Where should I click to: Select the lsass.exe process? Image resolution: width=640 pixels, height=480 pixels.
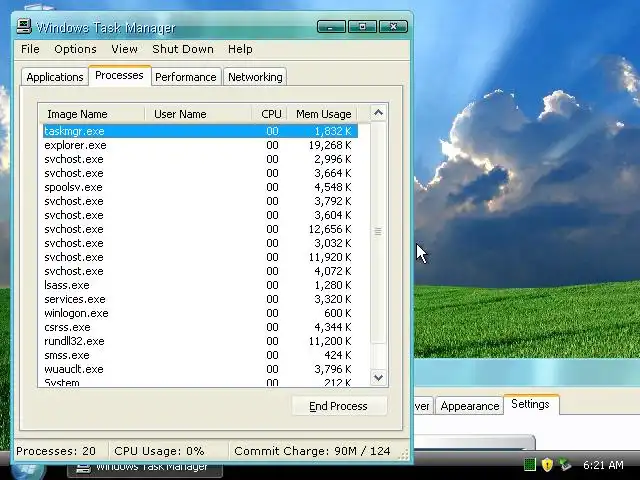200,285
